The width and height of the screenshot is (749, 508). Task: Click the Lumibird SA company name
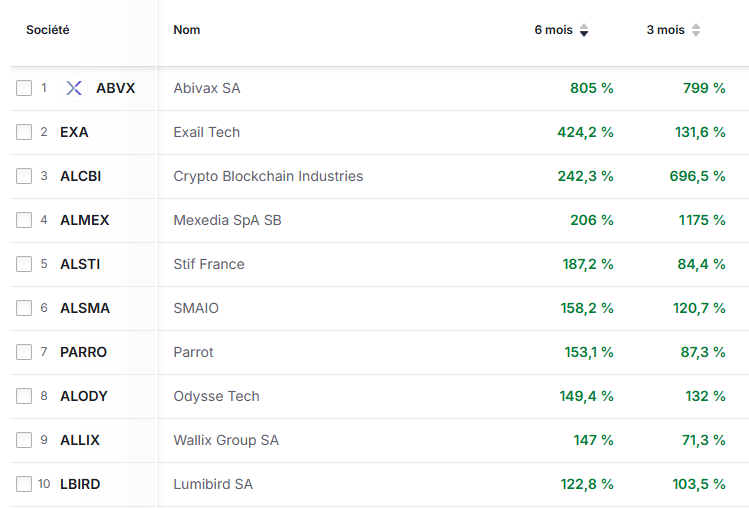point(213,484)
